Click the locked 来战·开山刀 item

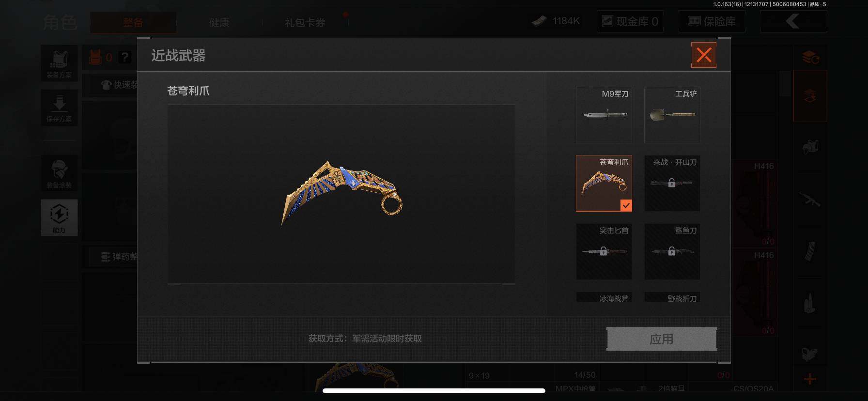click(672, 183)
